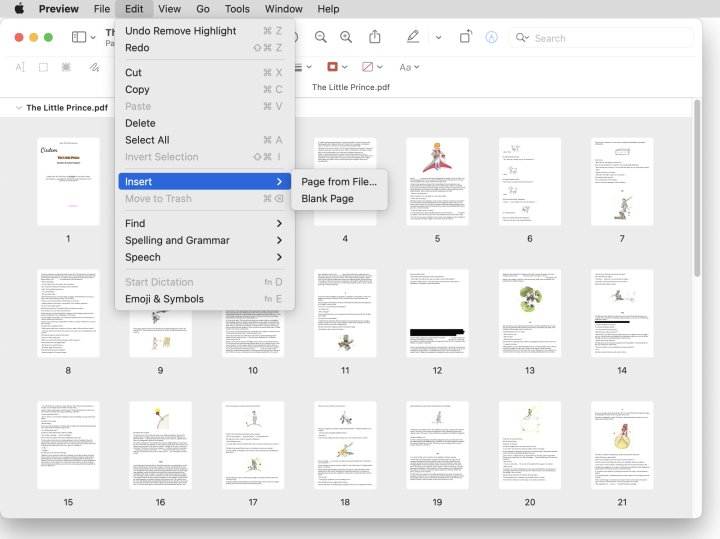Select page 16 thumbnail
The height and width of the screenshot is (539, 720).
pyautogui.click(x=160, y=445)
